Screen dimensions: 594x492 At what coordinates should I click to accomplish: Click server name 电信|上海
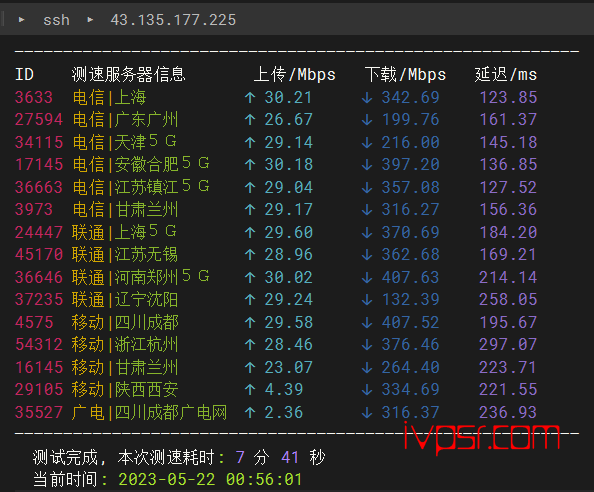[x=109, y=97]
